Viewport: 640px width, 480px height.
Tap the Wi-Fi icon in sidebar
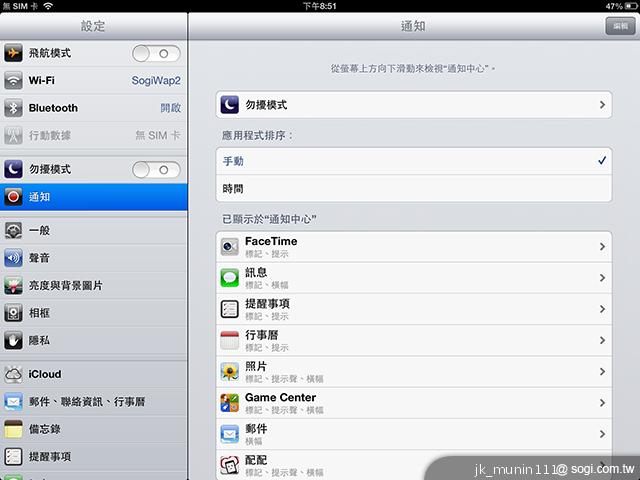pyautogui.click(x=13, y=80)
